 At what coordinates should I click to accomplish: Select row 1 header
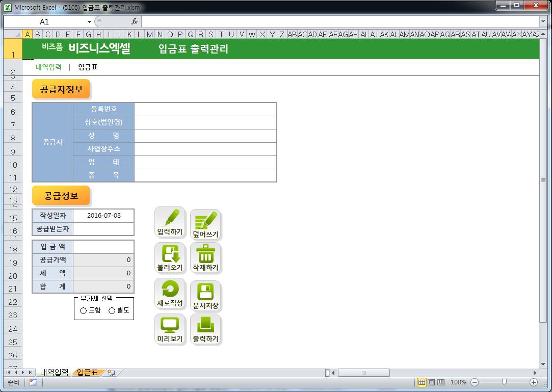click(13, 48)
